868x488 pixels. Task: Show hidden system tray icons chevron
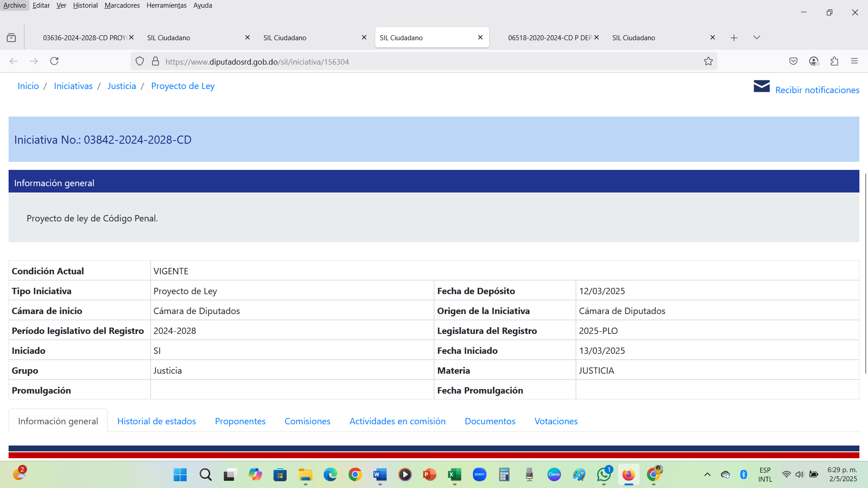coord(708,474)
